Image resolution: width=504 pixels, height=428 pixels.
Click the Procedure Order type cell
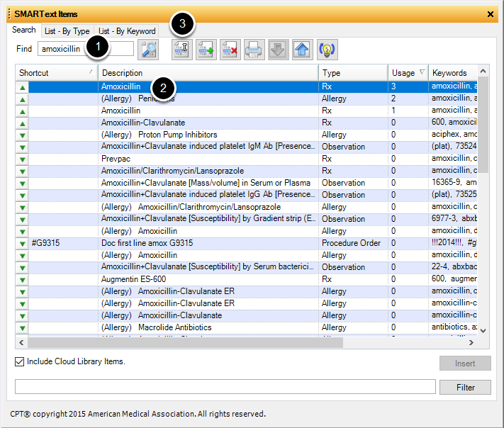point(353,243)
